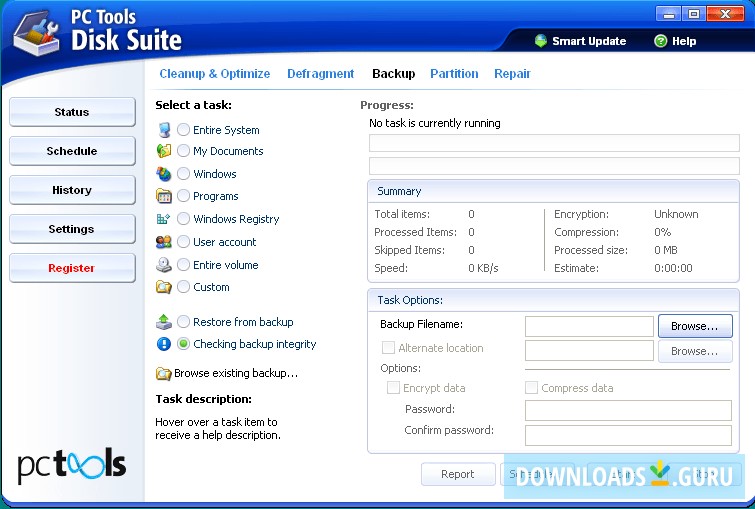Click the Smart Update link
755x509 pixels.
coord(589,41)
